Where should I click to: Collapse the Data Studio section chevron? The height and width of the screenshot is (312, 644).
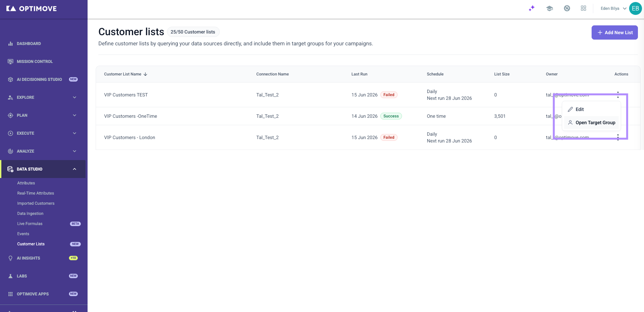(x=75, y=169)
